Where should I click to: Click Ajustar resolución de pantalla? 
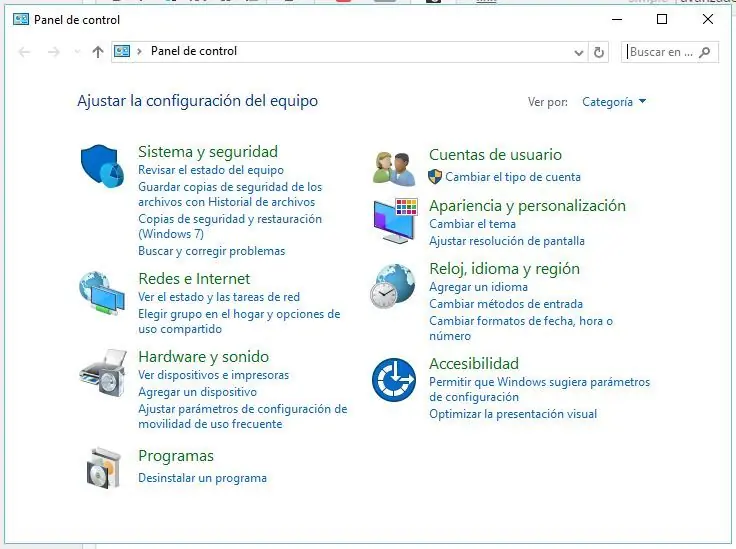coord(506,241)
